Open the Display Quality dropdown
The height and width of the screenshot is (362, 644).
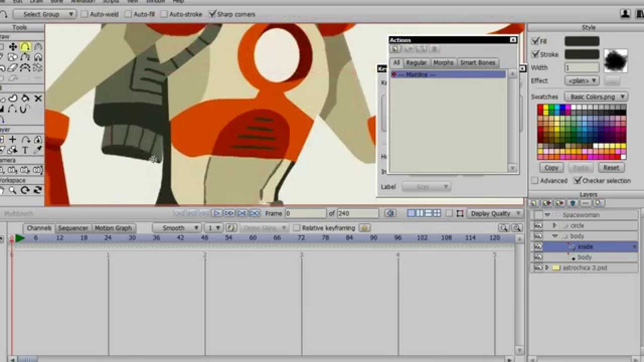point(495,213)
